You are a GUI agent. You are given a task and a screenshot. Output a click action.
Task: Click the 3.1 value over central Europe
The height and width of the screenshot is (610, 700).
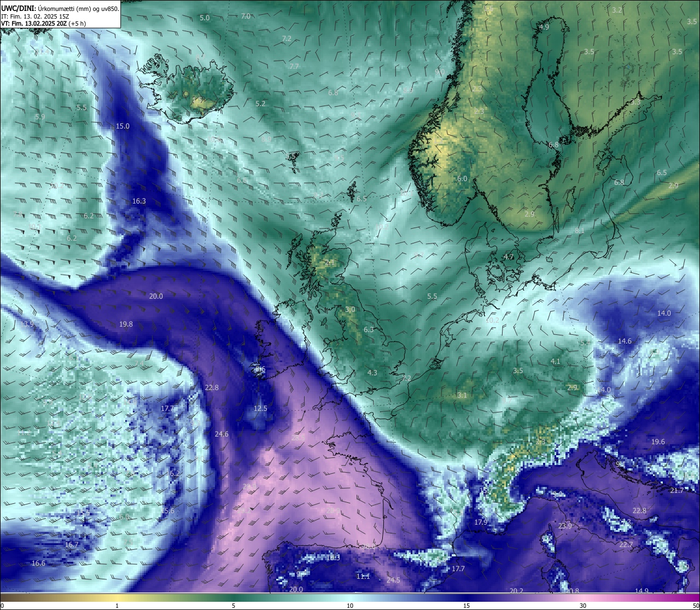462,396
